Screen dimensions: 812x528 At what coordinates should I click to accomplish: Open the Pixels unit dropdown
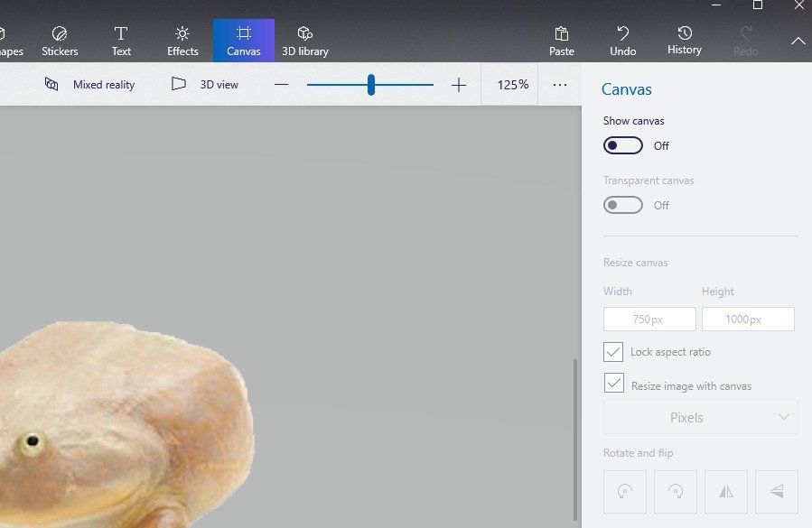coord(700,417)
